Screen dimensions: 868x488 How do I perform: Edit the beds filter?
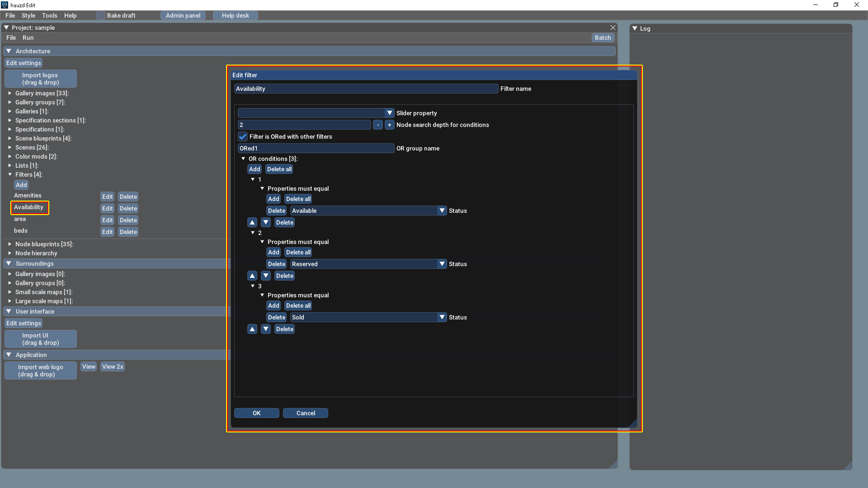107,232
